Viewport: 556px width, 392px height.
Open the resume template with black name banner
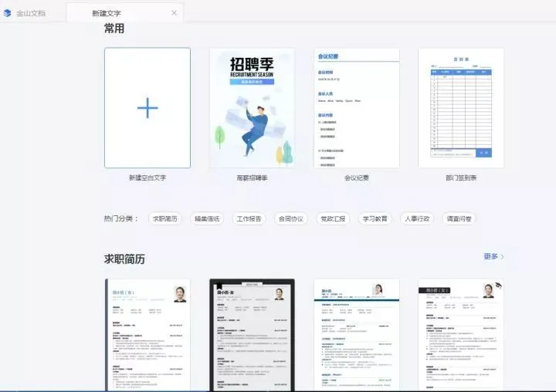click(460, 335)
